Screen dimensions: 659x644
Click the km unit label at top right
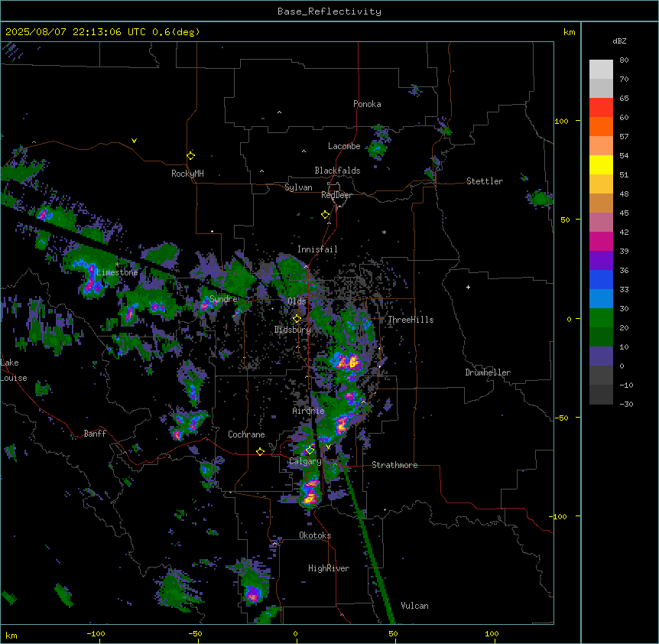[569, 32]
